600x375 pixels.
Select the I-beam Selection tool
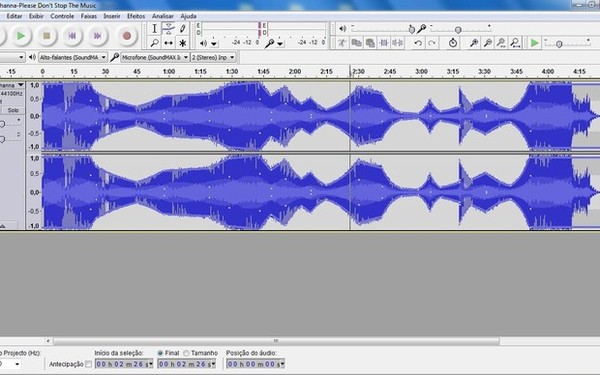coord(154,29)
